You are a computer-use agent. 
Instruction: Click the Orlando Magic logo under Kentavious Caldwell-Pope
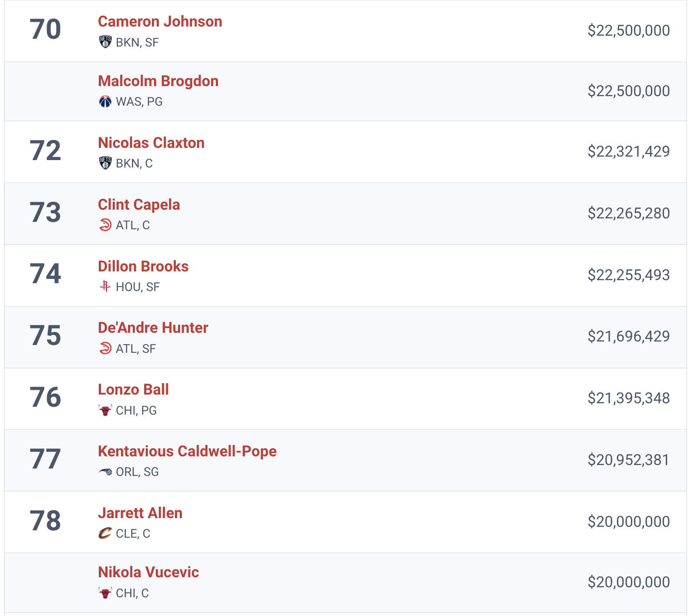(105, 472)
